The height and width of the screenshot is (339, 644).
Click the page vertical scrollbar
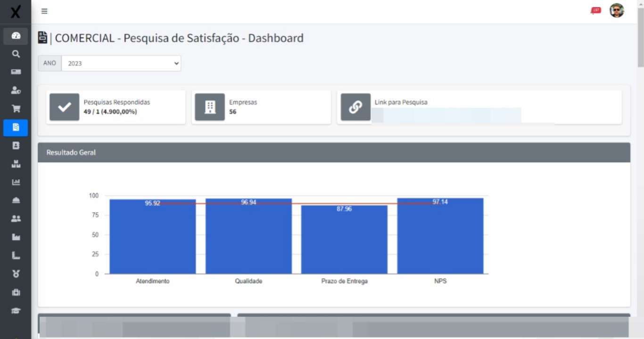[640, 38]
